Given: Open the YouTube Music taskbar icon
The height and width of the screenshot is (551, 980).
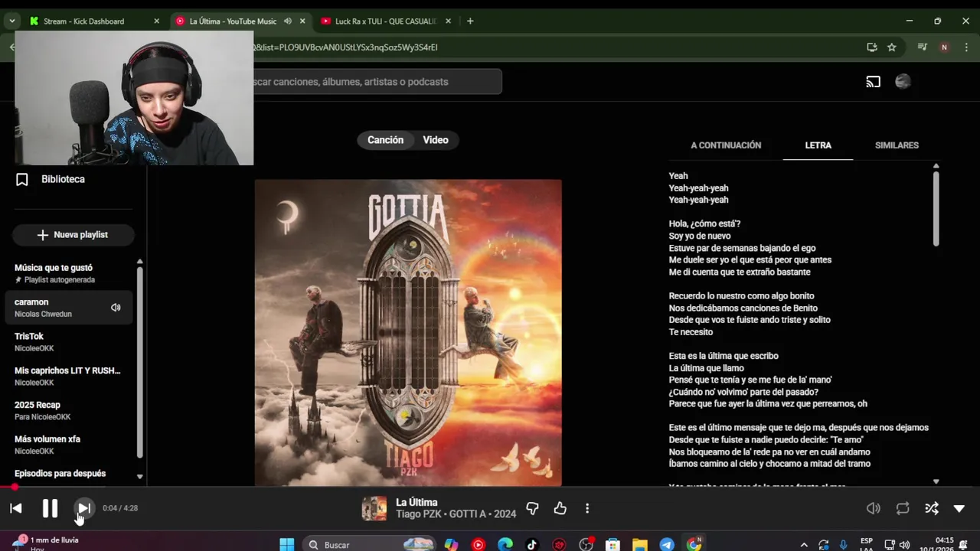Looking at the screenshot, I should click(479, 545).
